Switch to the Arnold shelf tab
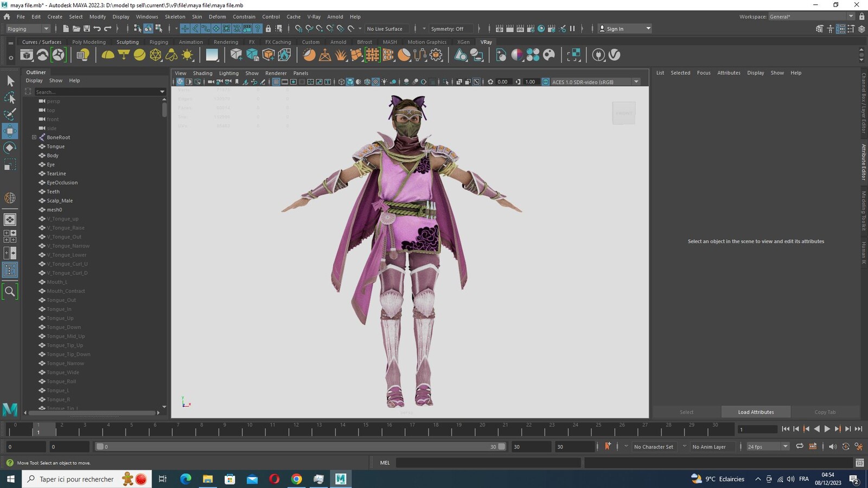The width and height of the screenshot is (868, 488). pyautogui.click(x=338, y=42)
